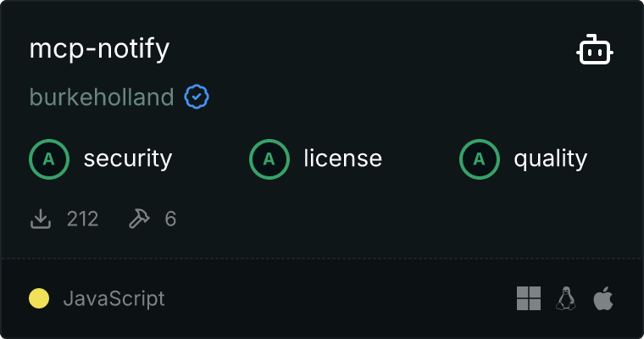The height and width of the screenshot is (339, 644).
Task: Click the license grade A circle
Action: click(x=269, y=159)
